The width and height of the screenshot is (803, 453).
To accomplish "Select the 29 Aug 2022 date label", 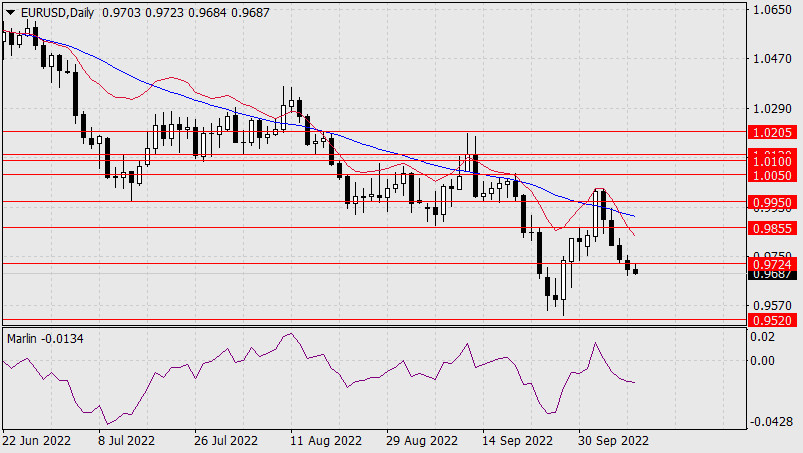I will pos(421,441).
